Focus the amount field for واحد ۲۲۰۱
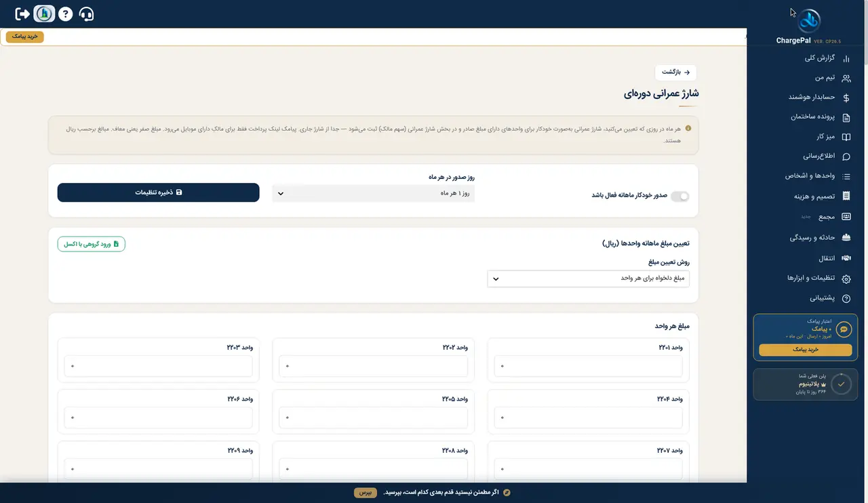This screenshot has height=503, width=868. (x=588, y=367)
